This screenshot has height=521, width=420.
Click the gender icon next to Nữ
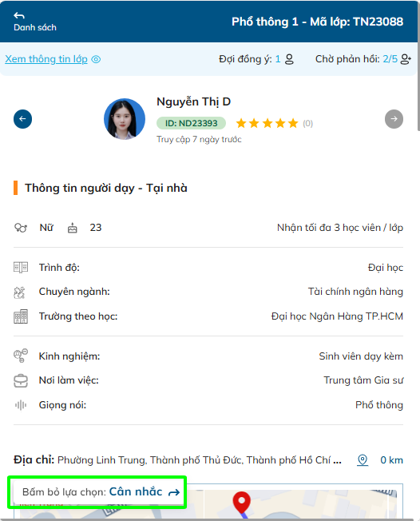click(x=21, y=228)
